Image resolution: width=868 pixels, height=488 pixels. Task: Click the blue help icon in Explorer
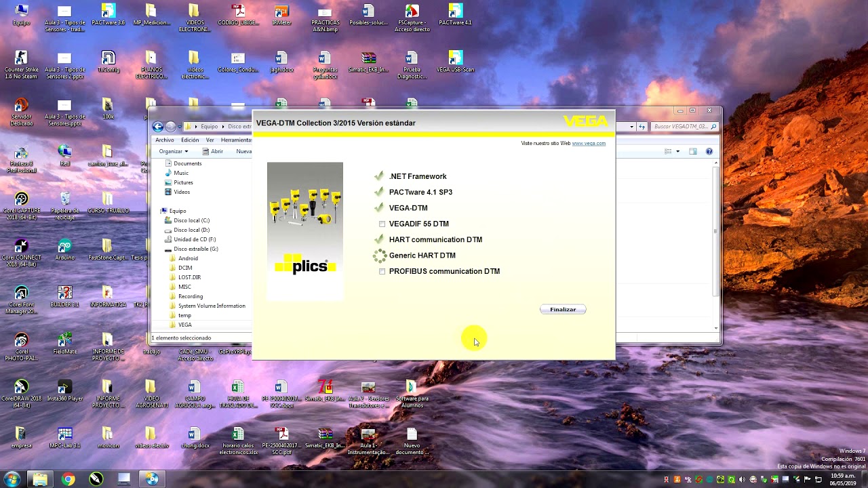[x=709, y=152]
